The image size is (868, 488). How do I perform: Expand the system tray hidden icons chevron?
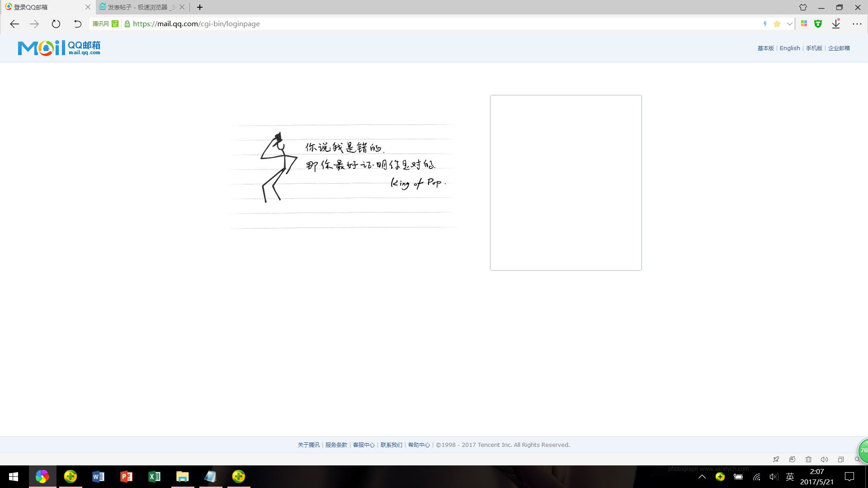click(x=702, y=477)
